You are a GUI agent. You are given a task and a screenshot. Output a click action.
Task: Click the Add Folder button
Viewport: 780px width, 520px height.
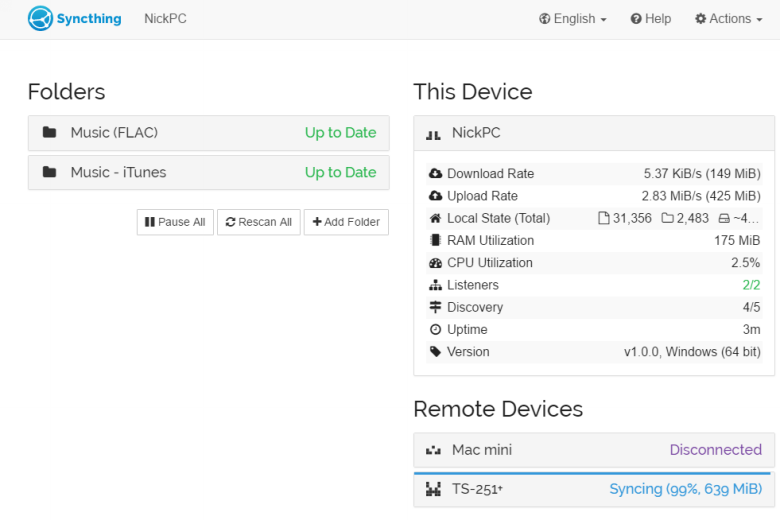346,222
